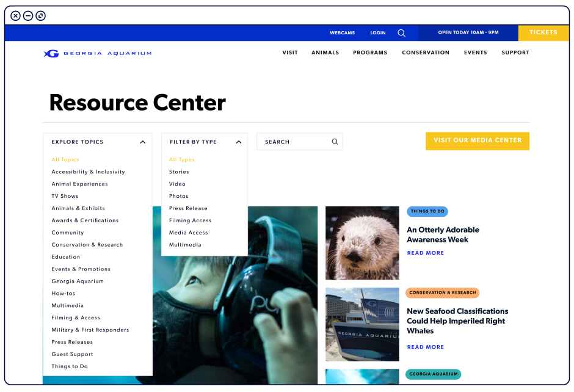The height and width of the screenshot is (392, 574).
Task: Click the window close circle button
Action: [x=15, y=16]
